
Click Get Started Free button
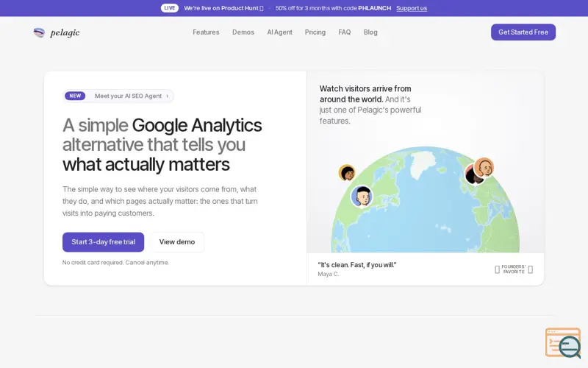(x=523, y=32)
